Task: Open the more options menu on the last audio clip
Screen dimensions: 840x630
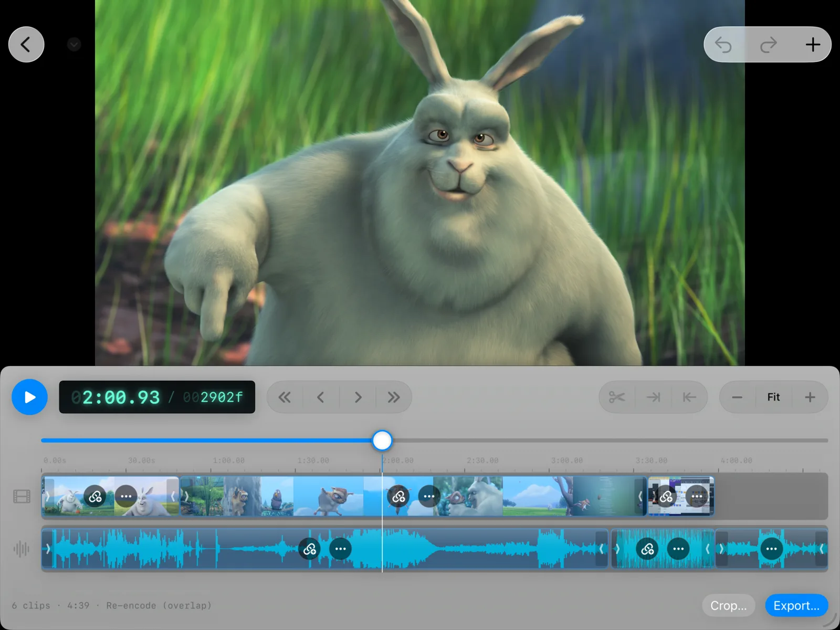Action: [x=771, y=549]
